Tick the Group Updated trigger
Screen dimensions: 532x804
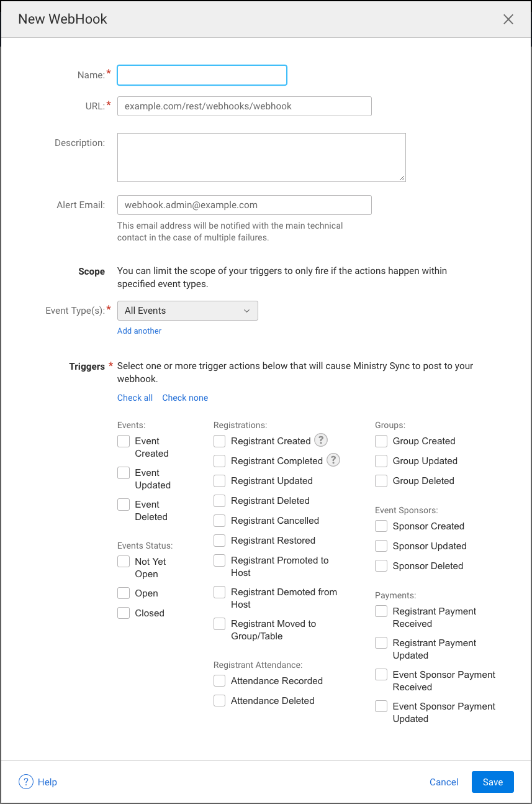click(x=381, y=461)
